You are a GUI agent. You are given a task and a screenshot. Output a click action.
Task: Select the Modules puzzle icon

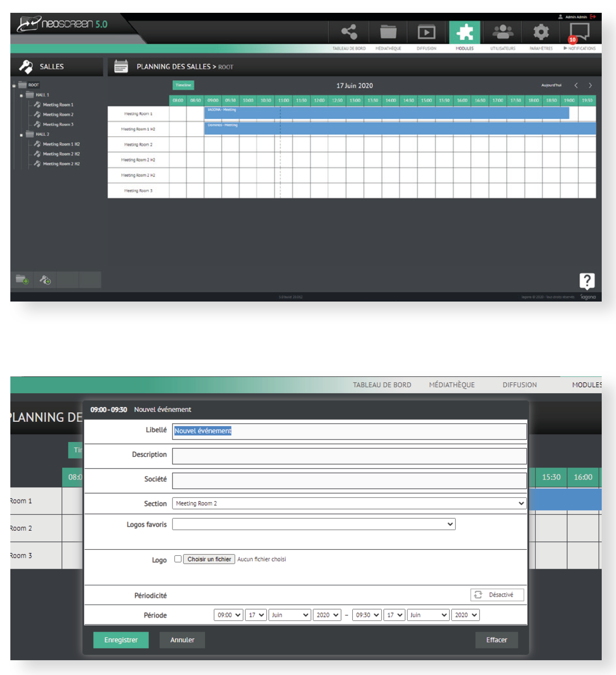(x=464, y=33)
